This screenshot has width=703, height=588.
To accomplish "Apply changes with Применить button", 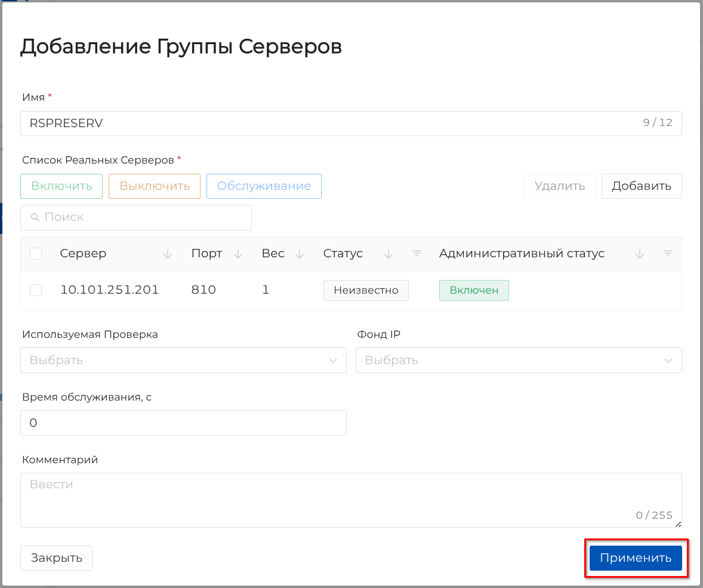I will coord(636,558).
